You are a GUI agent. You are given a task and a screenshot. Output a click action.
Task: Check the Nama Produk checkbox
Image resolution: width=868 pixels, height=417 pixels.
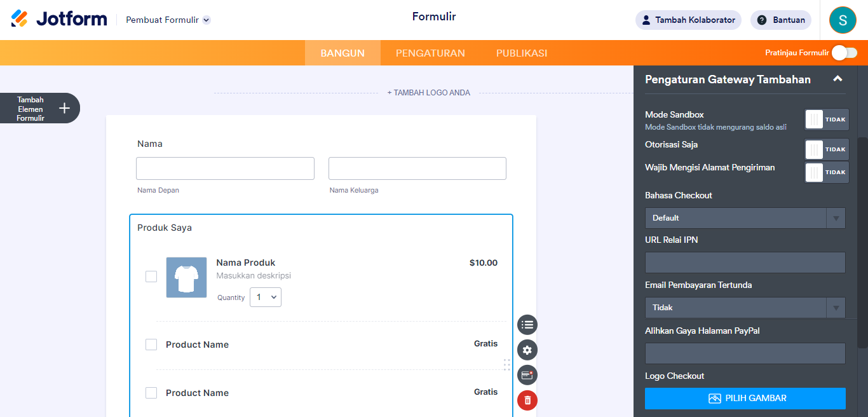pyautogui.click(x=151, y=277)
